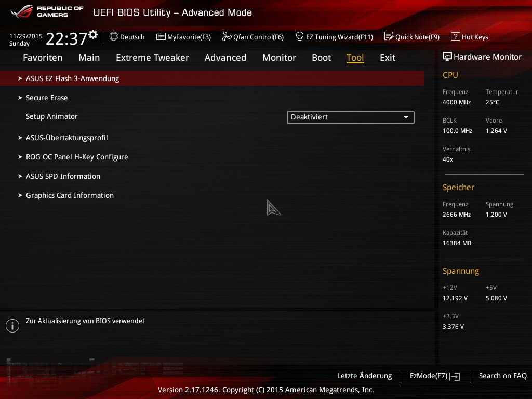Click memory frequency value 2666 MHz
This screenshot has width=532, height=399.
457,215
